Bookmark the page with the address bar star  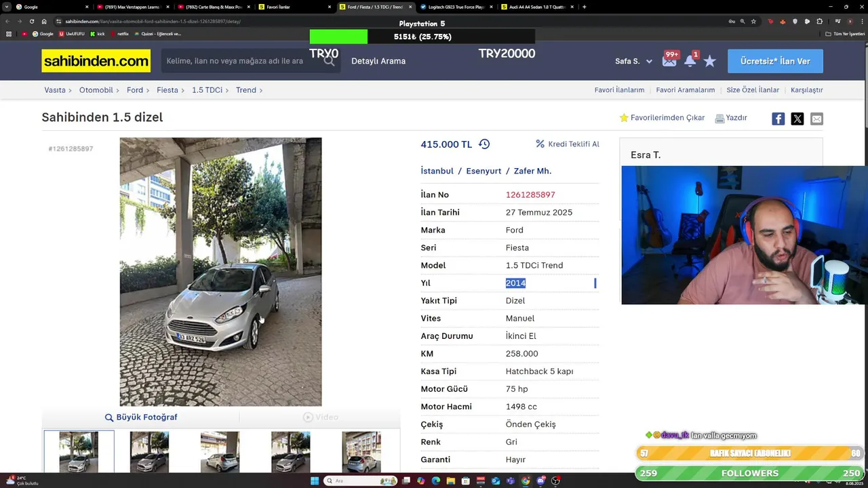coord(753,21)
